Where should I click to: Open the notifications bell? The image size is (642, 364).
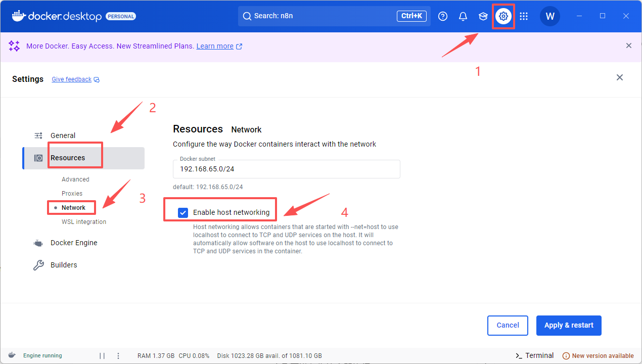click(463, 16)
